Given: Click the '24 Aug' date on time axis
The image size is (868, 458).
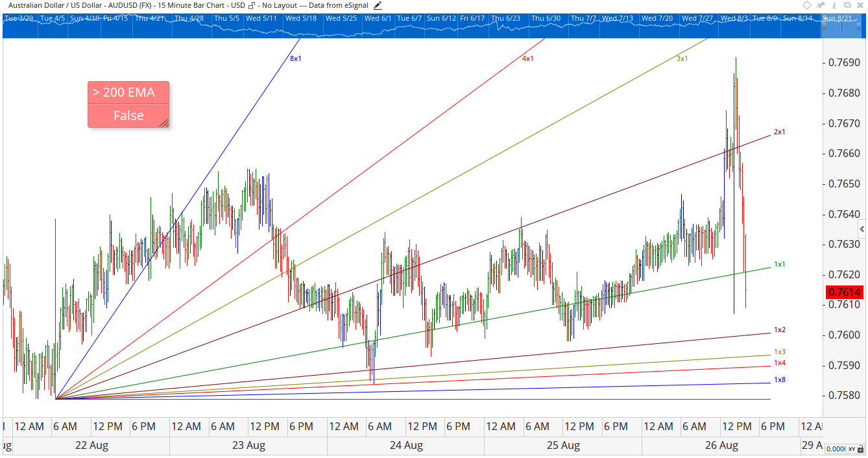Looking at the screenshot, I should point(406,446).
